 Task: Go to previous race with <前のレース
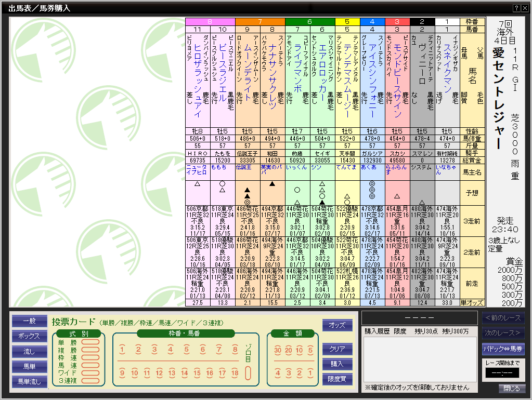pos(503,318)
